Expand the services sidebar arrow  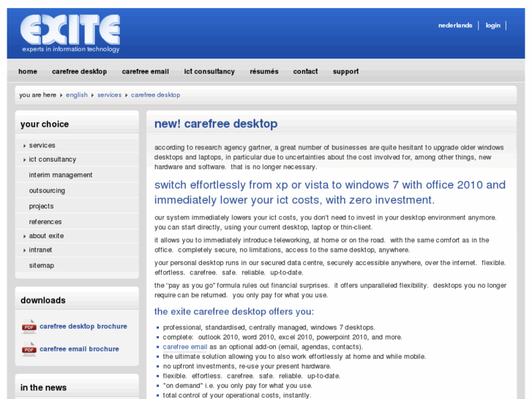click(x=24, y=146)
